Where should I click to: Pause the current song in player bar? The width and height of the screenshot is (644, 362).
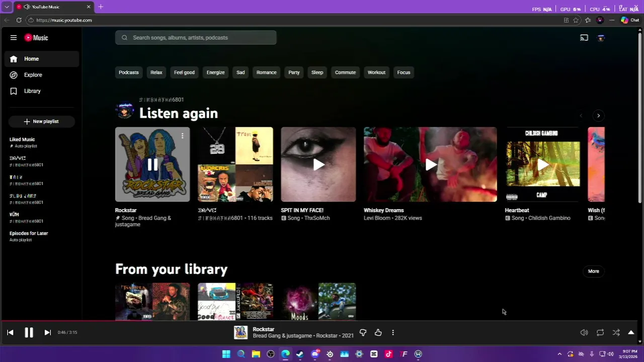tap(29, 332)
